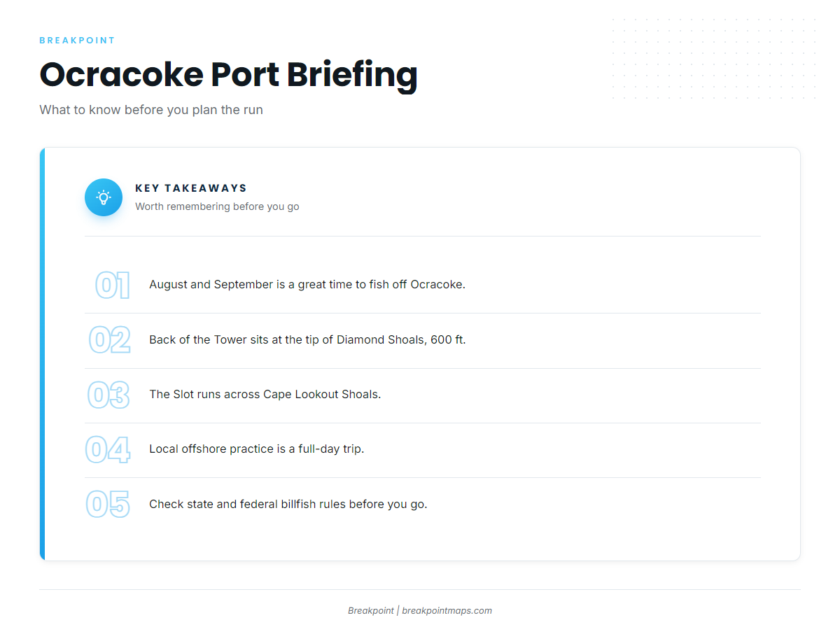Click 'Worth remembering before you go' subtitle
840x634 pixels.
click(x=217, y=206)
